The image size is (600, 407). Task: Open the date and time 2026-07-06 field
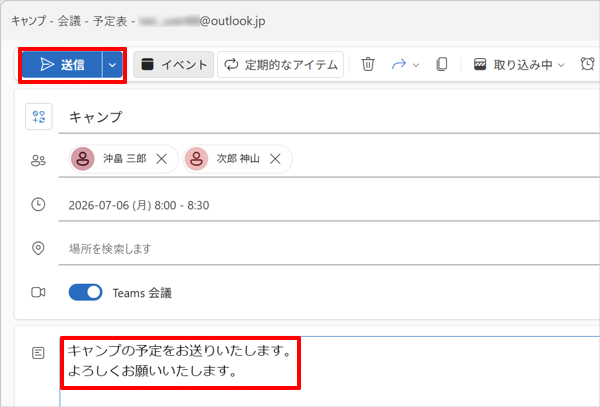(329, 205)
